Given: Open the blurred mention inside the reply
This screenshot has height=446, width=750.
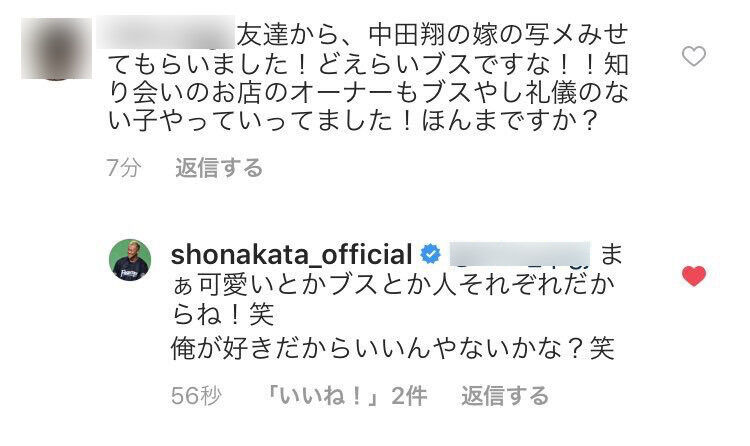Looking at the screenshot, I should (x=520, y=254).
